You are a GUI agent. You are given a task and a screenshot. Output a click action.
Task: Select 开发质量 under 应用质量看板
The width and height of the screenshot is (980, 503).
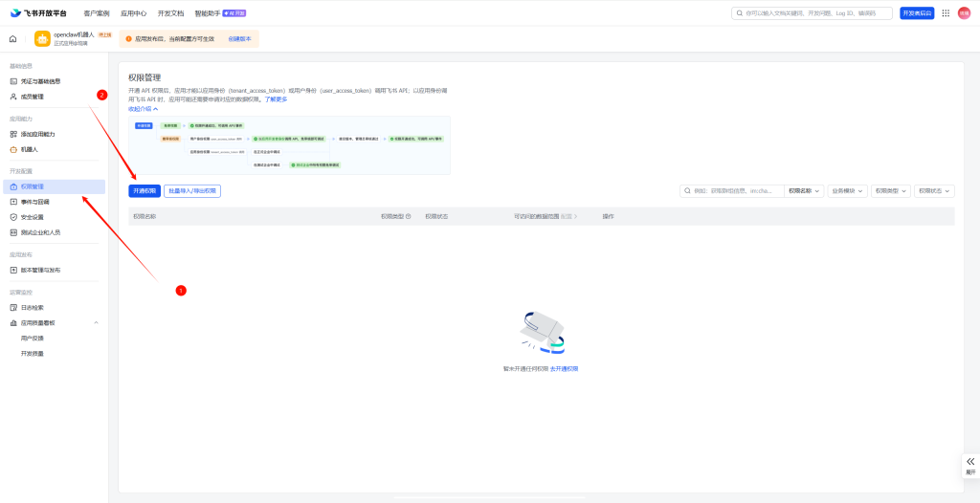(33, 354)
